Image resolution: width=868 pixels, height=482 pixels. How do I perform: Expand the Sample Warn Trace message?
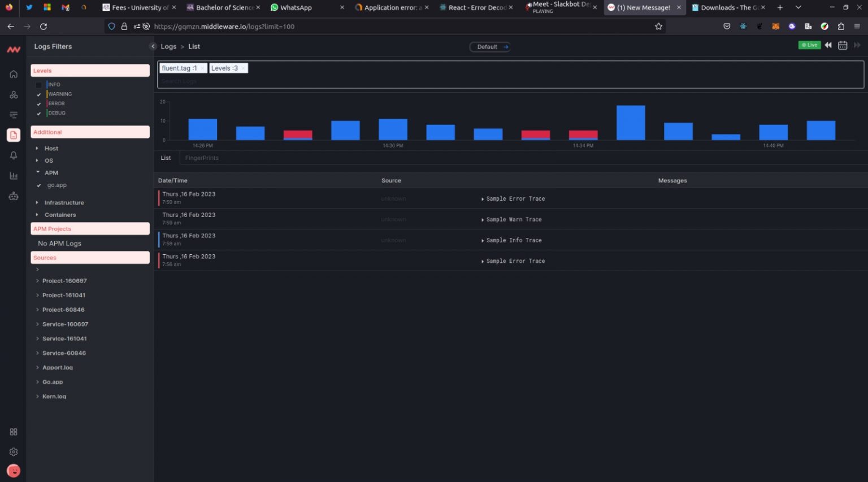click(483, 219)
